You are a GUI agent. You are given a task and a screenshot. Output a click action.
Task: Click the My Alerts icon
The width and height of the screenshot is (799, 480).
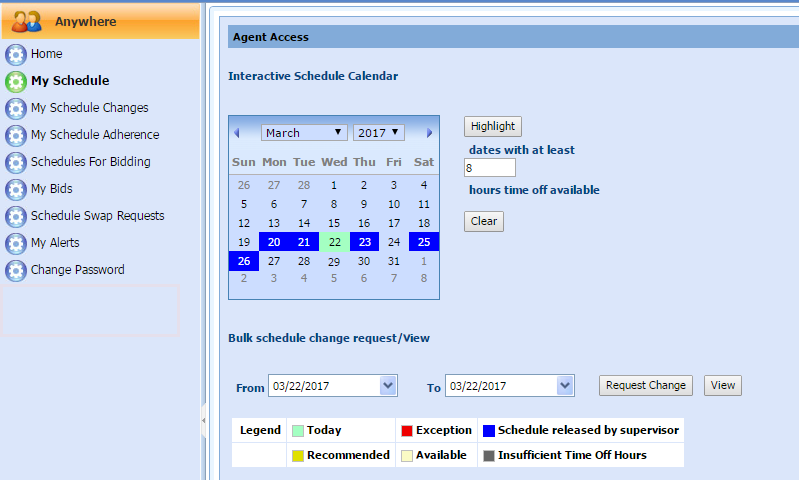click(x=16, y=243)
